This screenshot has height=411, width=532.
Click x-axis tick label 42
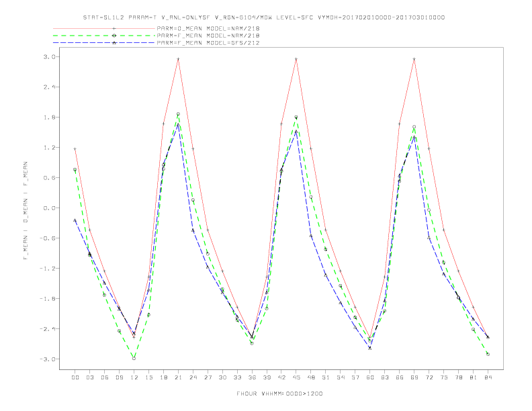tap(281, 377)
